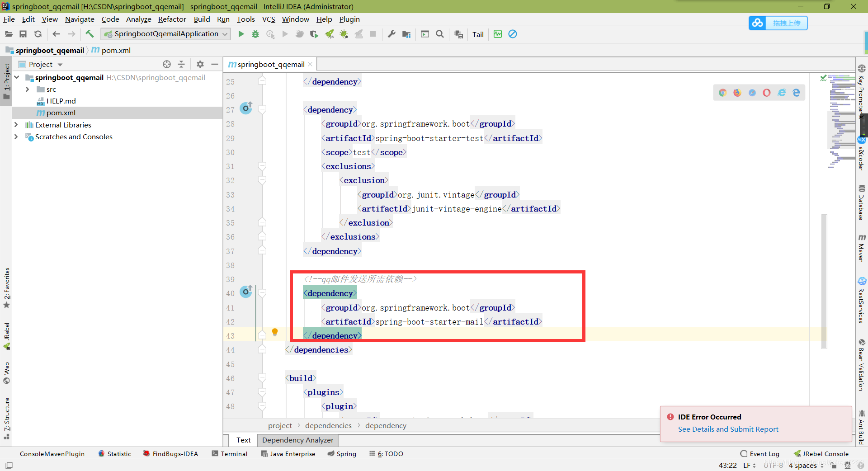Open the VCS menu
This screenshot has width=868, height=471.
tap(269, 19)
